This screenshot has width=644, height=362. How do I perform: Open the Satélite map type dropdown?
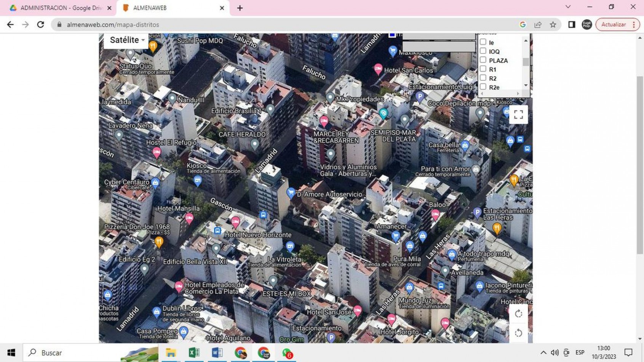127,40
